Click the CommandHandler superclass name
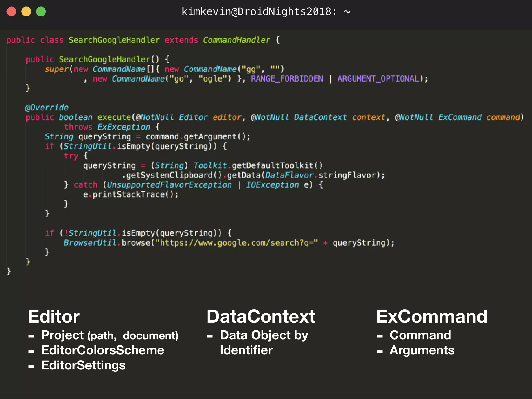 (x=236, y=40)
